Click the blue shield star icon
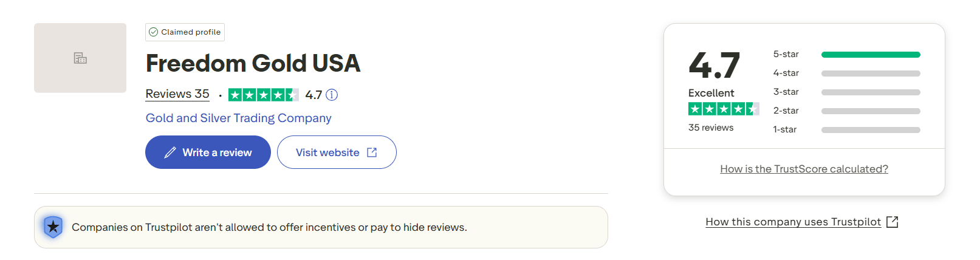 click(53, 227)
